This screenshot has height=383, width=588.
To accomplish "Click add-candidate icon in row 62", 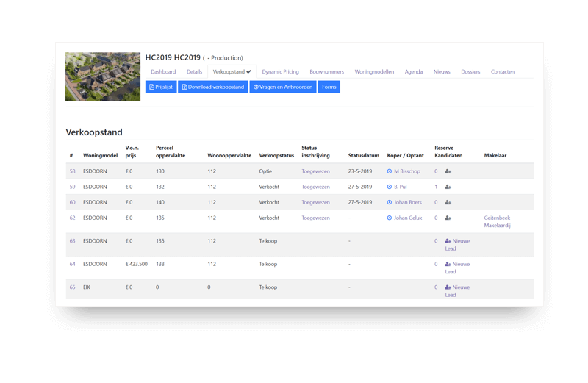I will click(448, 218).
